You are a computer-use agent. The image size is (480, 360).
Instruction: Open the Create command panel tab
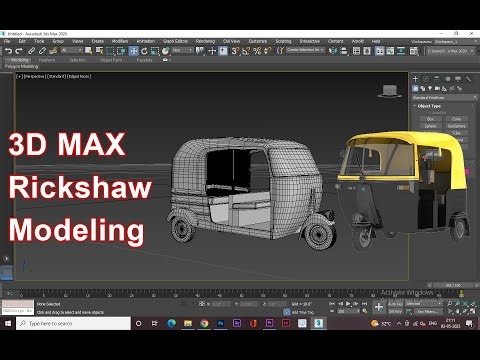(415, 79)
